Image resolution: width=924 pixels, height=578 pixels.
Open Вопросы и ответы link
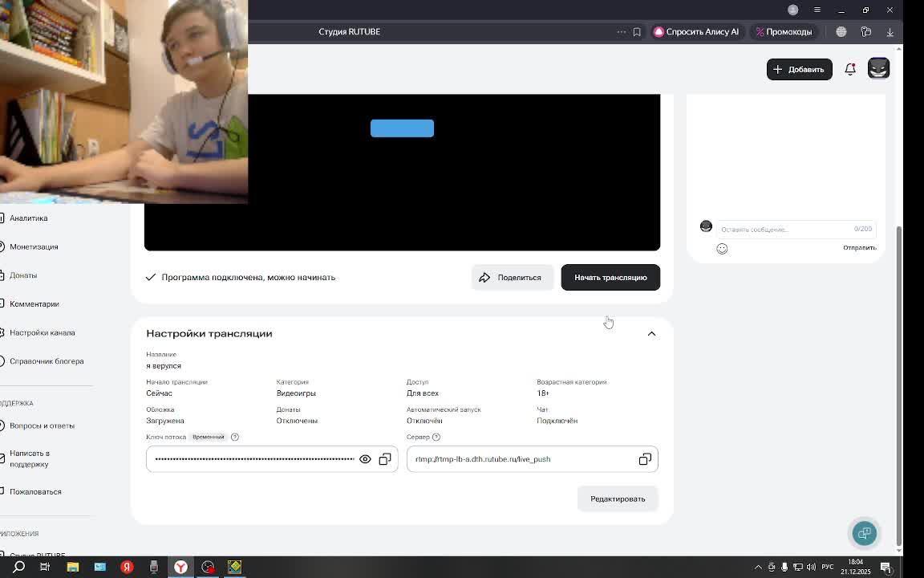[x=42, y=425]
